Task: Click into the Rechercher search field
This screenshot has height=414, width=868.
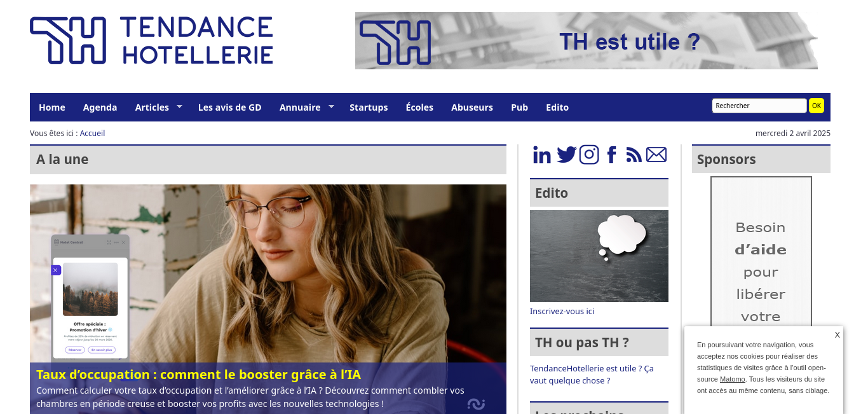Action: click(x=759, y=106)
